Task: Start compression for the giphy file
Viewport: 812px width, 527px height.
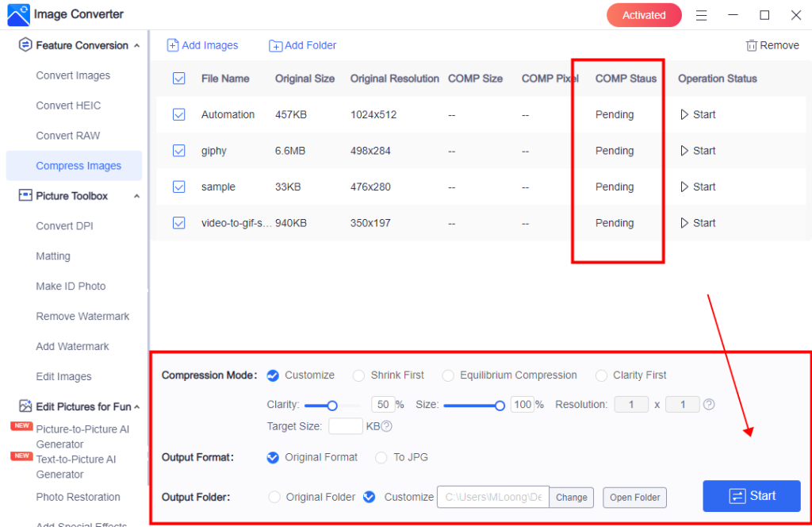Action: 697,150
